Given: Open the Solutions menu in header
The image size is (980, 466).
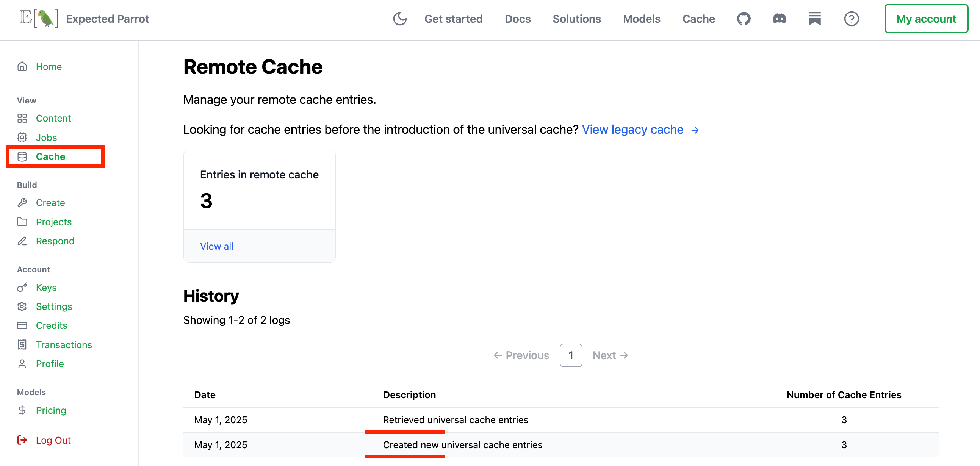Looking at the screenshot, I should click(x=576, y=19).
